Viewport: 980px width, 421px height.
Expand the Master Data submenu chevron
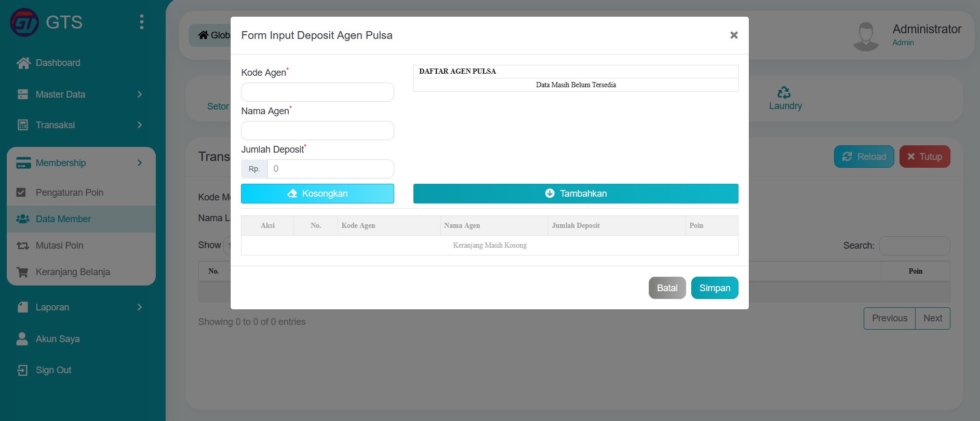pos(139,94)
